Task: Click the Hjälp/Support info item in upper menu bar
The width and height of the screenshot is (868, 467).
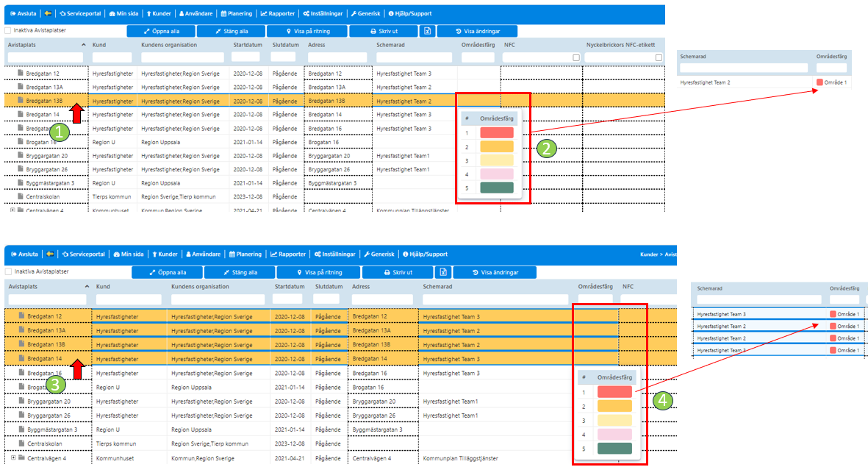Action: tap(410, 13)
